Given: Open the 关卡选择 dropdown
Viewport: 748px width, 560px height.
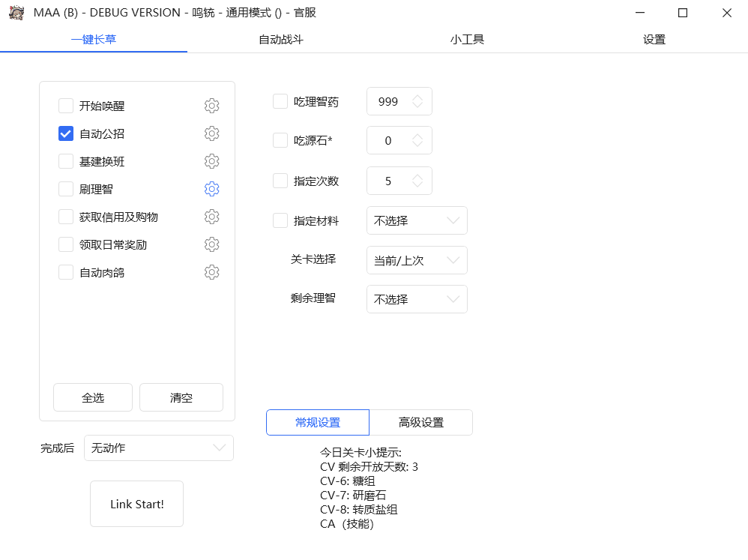Looking at the screenshot, I should (x=417, y=260).
